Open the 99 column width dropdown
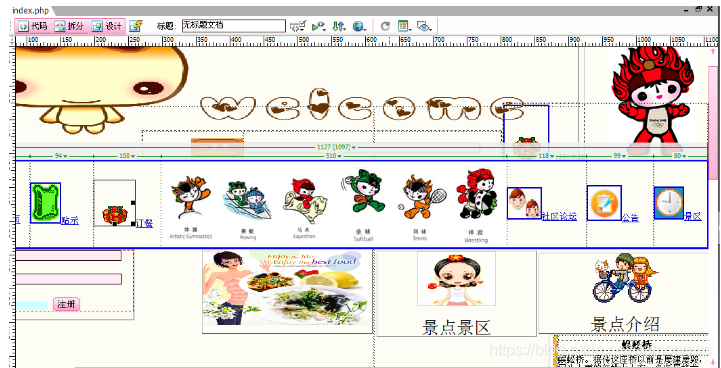The width and height of the screenshot is (721, 368). tap(619, 156)
